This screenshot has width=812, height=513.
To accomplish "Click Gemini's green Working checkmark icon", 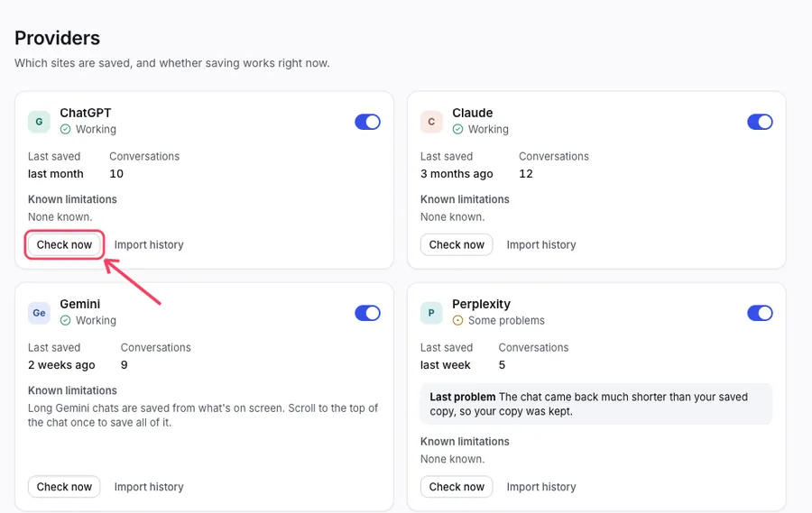I will [65, 320].
